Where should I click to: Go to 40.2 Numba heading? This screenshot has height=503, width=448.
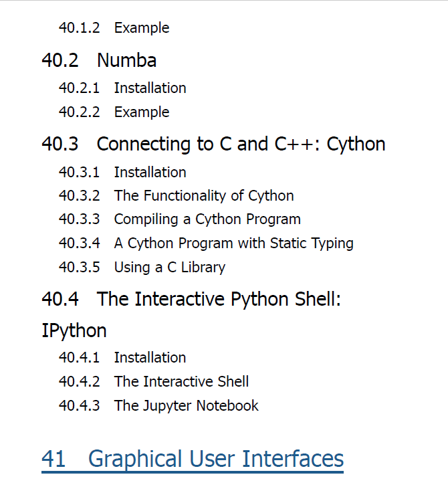99,60
